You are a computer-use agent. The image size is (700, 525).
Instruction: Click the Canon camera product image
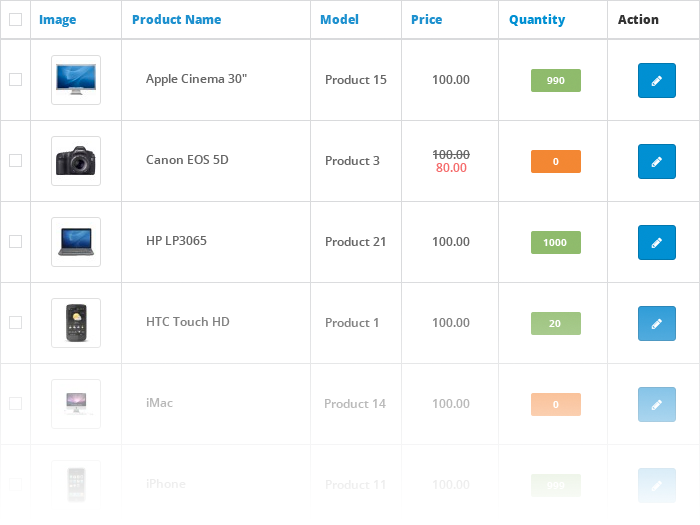(76, 161)
